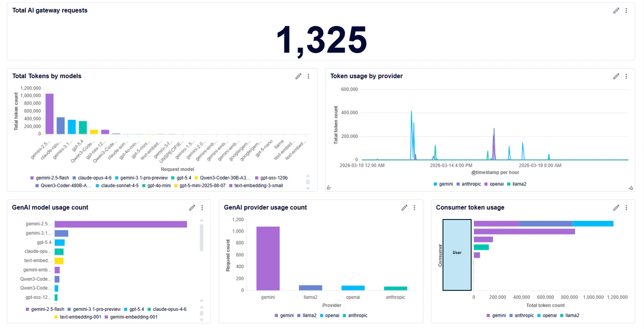The image size is (644, 329).
Task: Select llama2 in GenAI provider usage legend
Action: click(307, 315)
